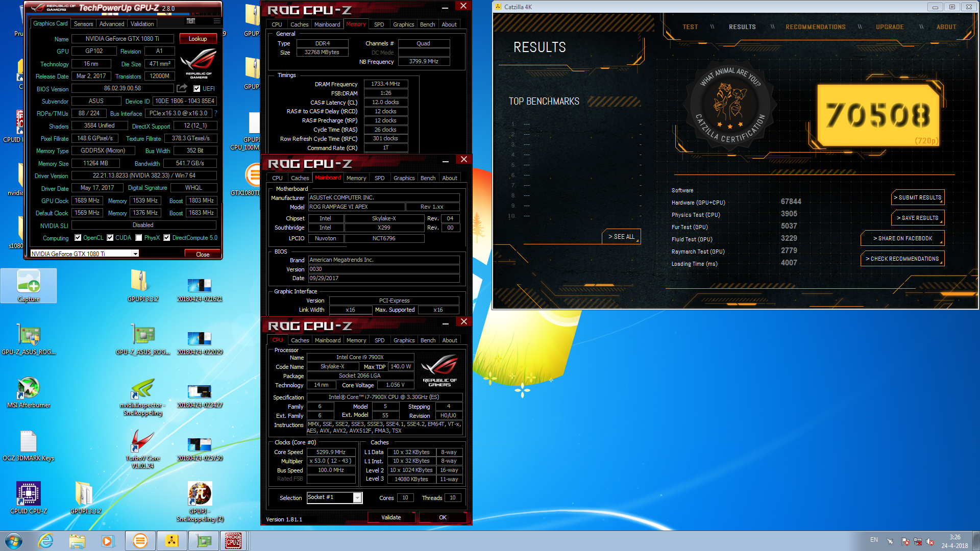Screen dimensions: 980x551
Task: Click the Close button in GPU-Z
Action: (203, 254)
